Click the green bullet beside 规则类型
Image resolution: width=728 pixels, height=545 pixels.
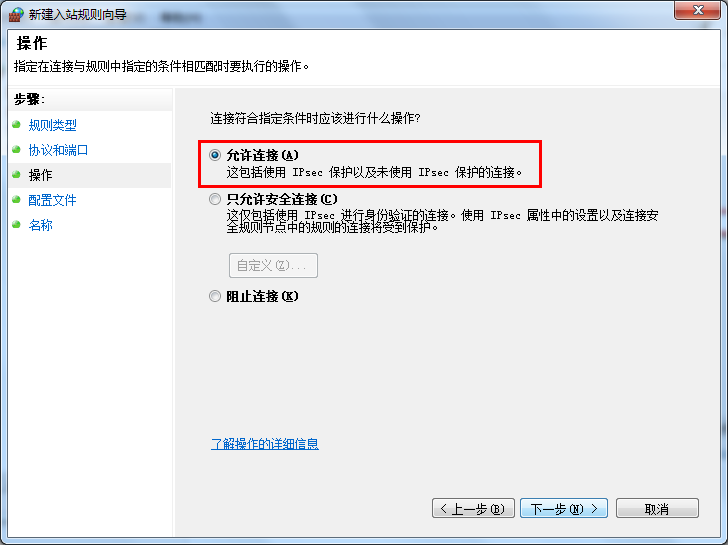click(x=17, y=124)
